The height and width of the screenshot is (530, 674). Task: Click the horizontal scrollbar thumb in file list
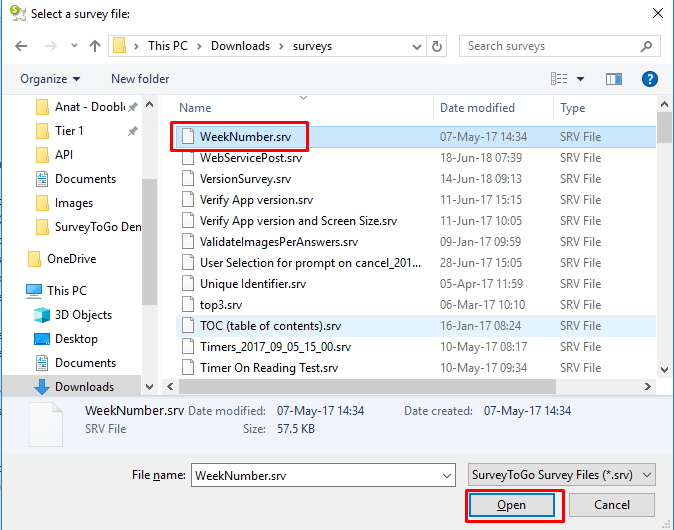(x=367, y=386)
